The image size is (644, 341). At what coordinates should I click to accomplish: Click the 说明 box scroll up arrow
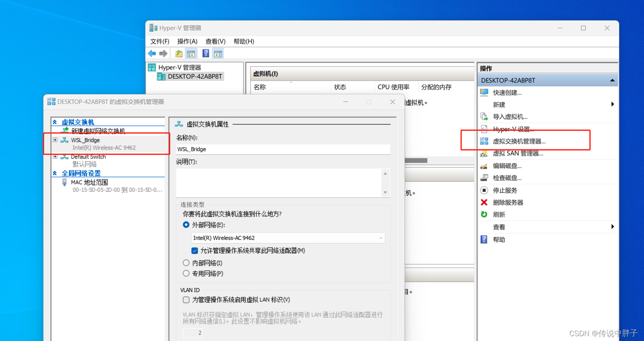pyautogui.click(x=385, y=173)
